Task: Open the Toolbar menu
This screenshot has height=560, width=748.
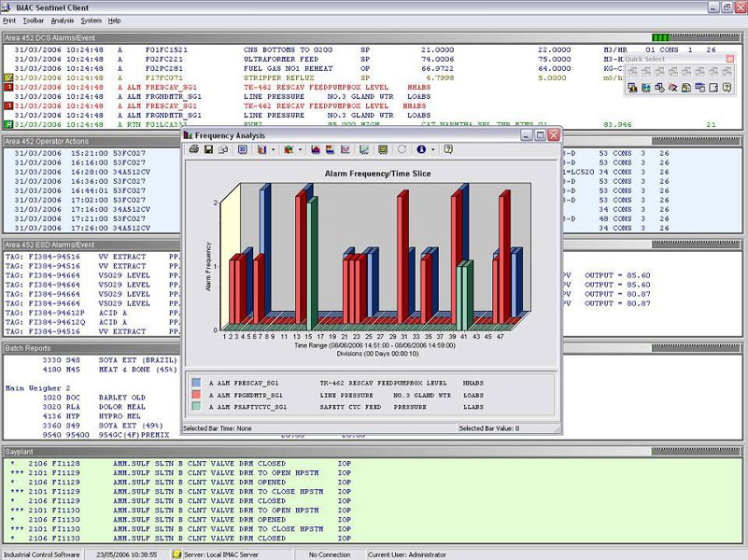Action: (x=33, y=20)
